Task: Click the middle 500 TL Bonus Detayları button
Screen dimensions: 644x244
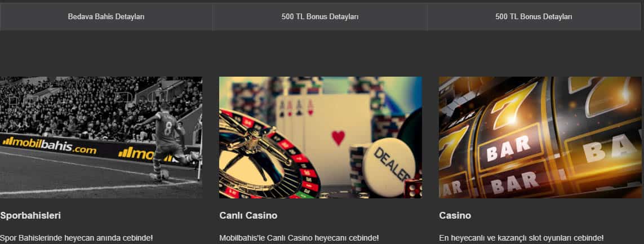Action: pos(320,17)
